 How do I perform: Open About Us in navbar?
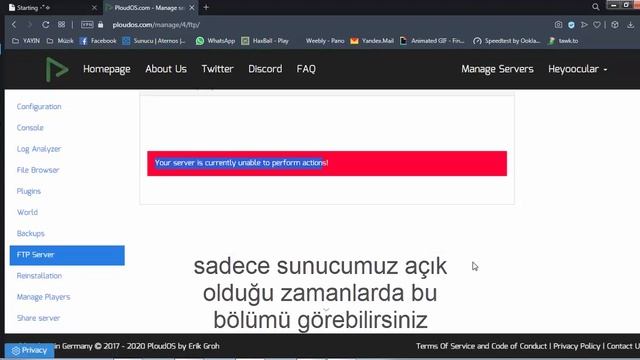(166, 69)
